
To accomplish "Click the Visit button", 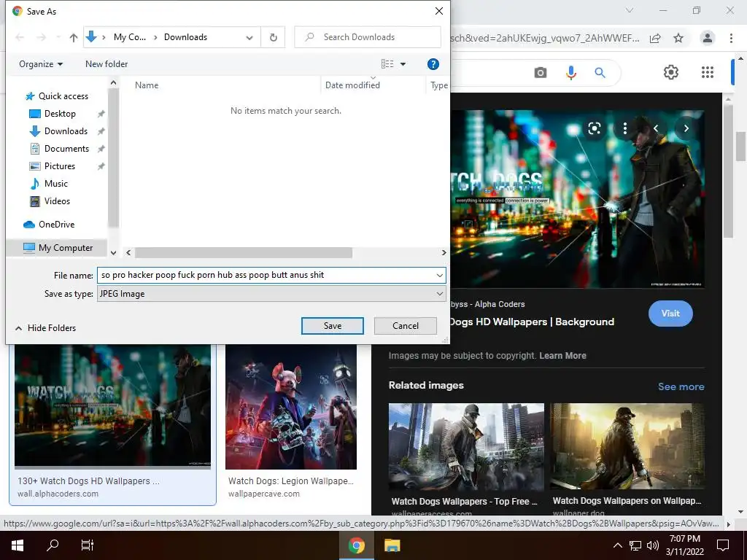I will [670, 314].
